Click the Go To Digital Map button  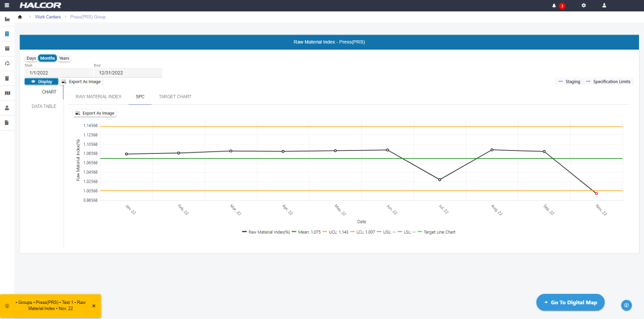570,303
